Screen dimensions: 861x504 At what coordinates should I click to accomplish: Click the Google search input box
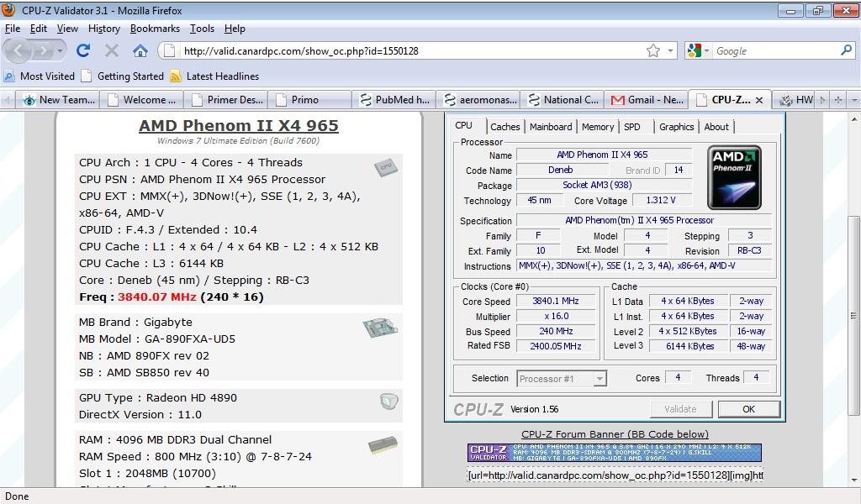tap(776, 51)
